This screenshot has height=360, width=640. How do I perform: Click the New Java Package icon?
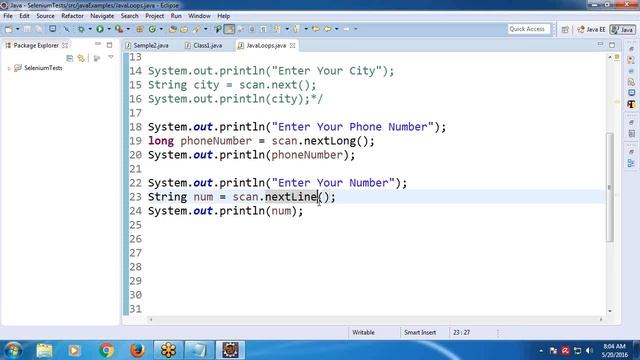[140, 29]
